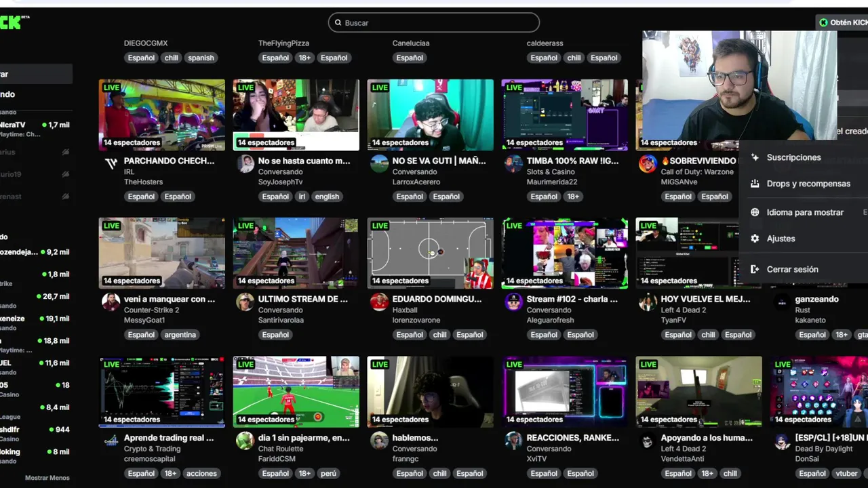Click the caldeerass channel name

[x=545, y=43]
